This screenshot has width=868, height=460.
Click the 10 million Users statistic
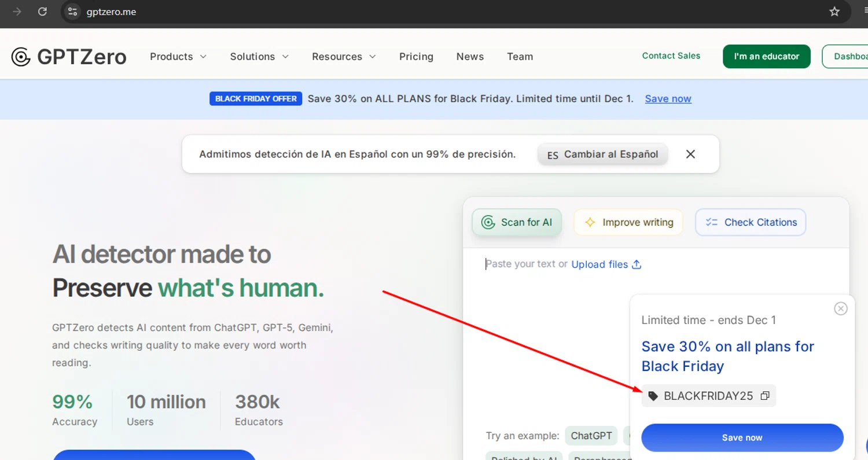[x=166, y=410]
